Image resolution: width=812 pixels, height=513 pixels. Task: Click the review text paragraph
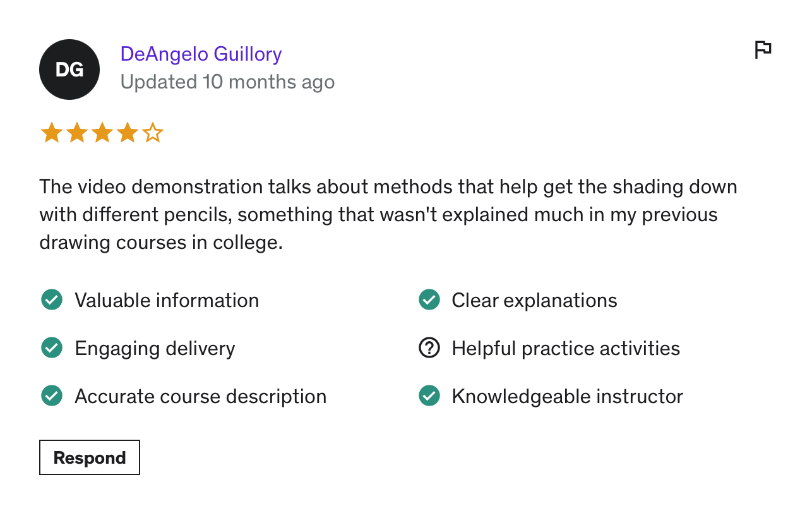[x=388, y=215]
